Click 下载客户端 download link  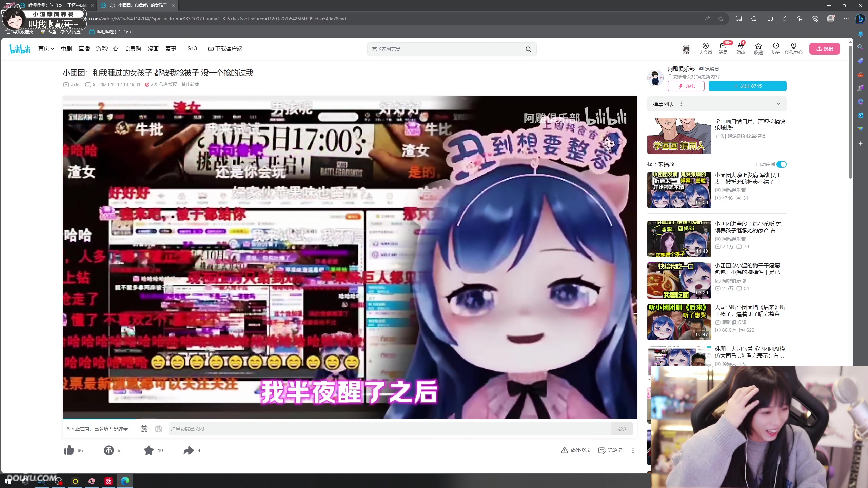[x=225, y=49]
